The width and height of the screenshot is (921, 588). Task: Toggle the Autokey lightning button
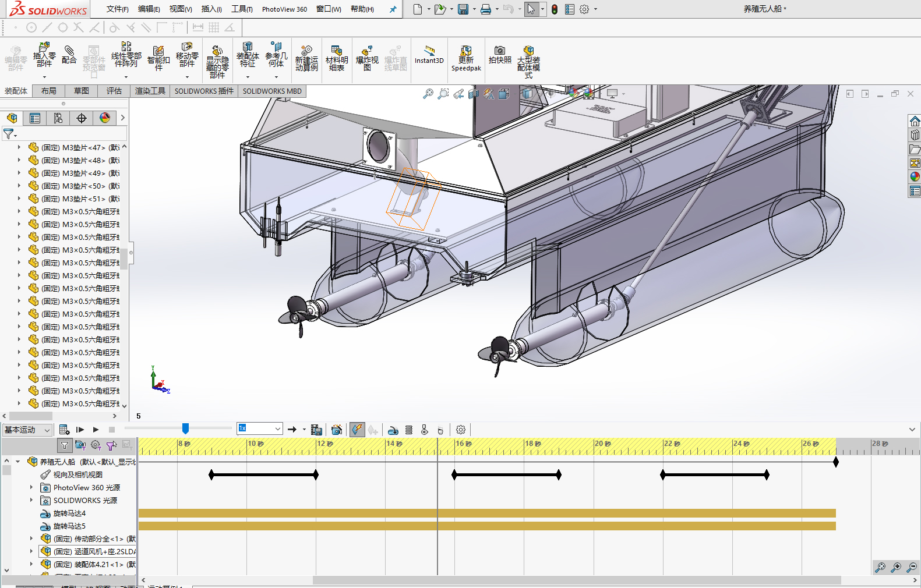[357, 430]
